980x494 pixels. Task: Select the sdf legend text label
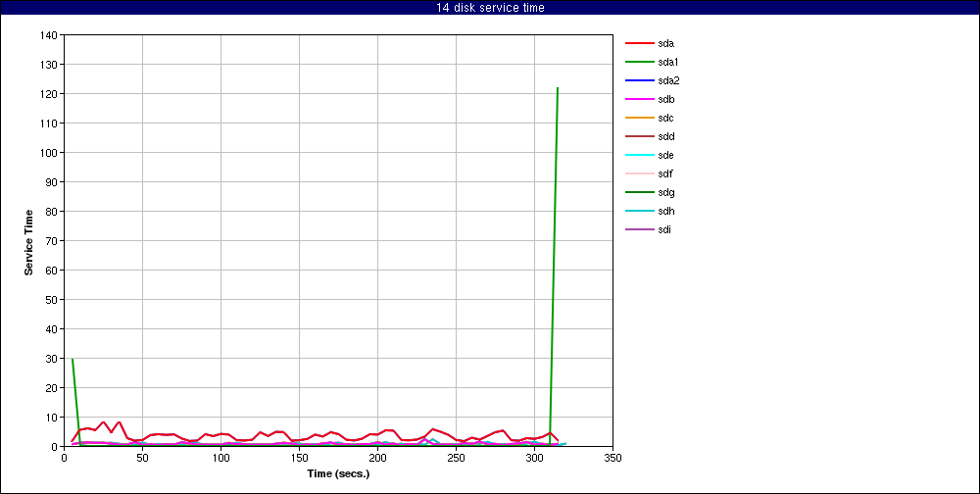click(665, 174)
